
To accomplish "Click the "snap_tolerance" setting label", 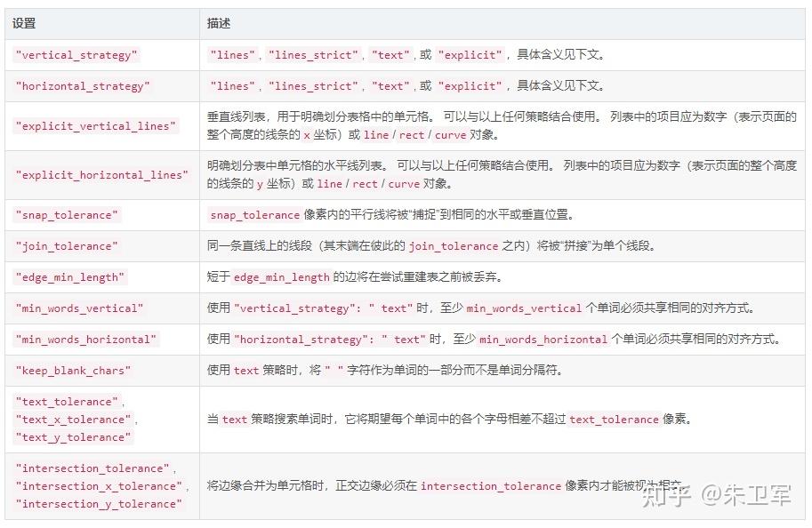I will point(67,214).
